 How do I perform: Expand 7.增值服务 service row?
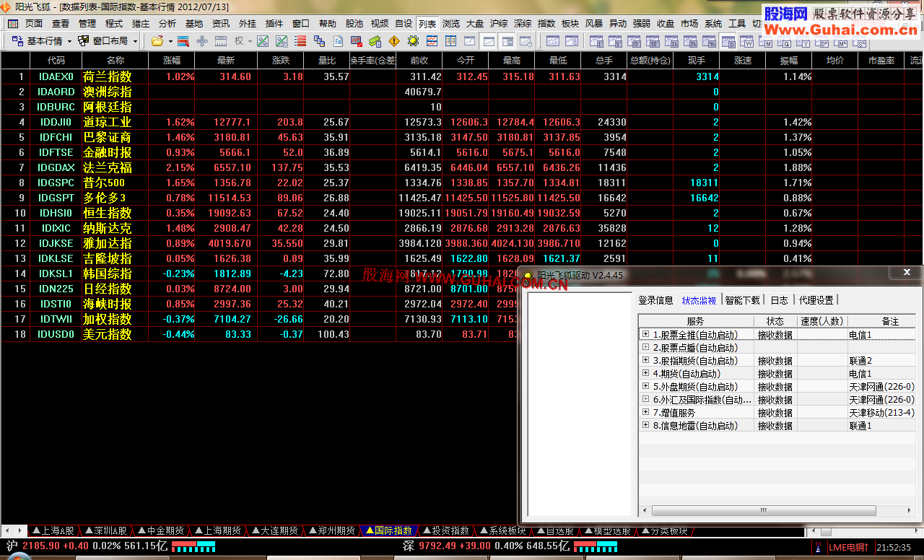(646, 412)
